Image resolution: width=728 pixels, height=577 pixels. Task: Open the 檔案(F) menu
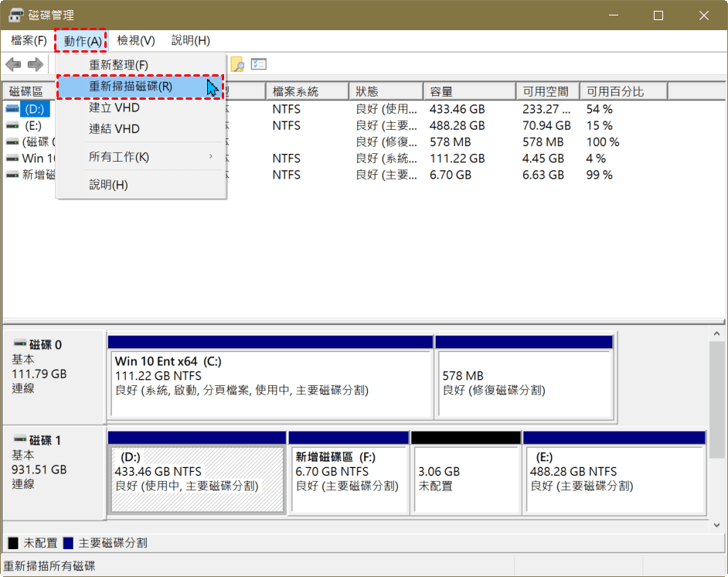pyautogui.click(x=29, y=40)
